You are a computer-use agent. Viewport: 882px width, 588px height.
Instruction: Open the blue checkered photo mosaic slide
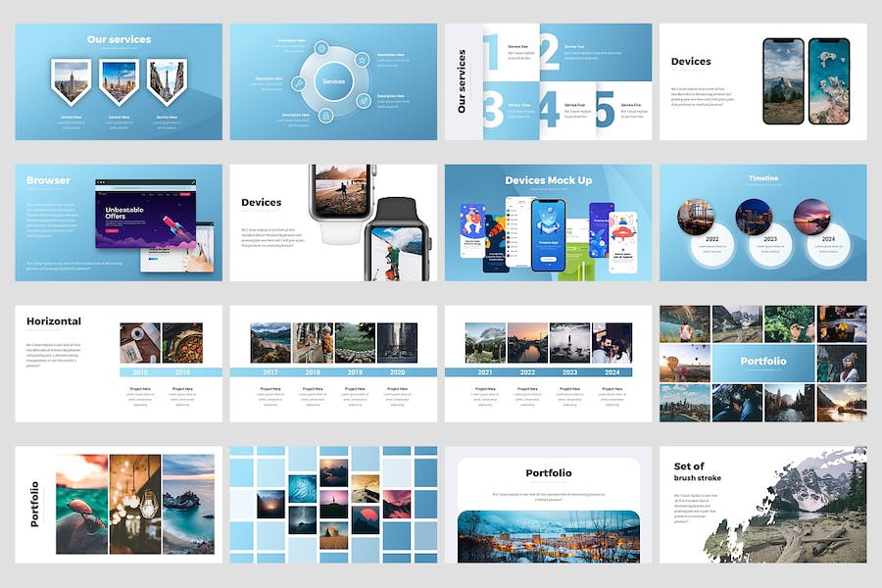[333, 504]
